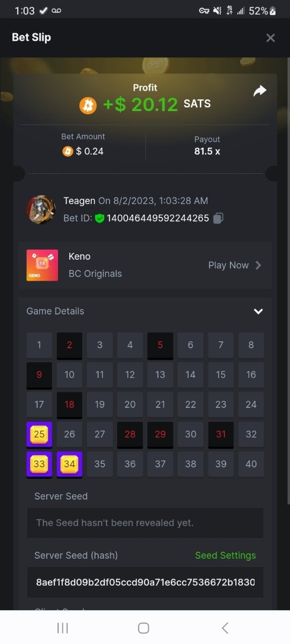Tap the Bitcoin coin icon beside Profit
Screen dimensions: 290x644
(x=88, y=105)
